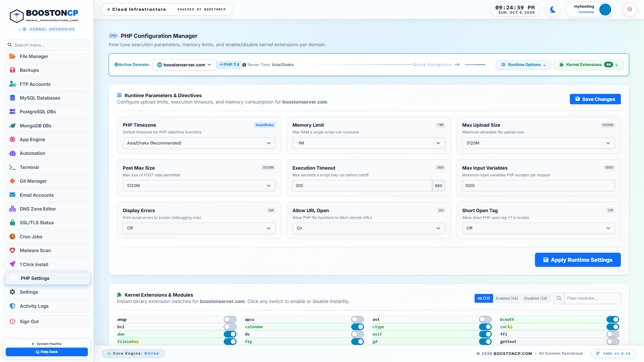This screenshot has width=644, height=362.
Task: Click the filter modules search icon
Action: coord(559,298)
